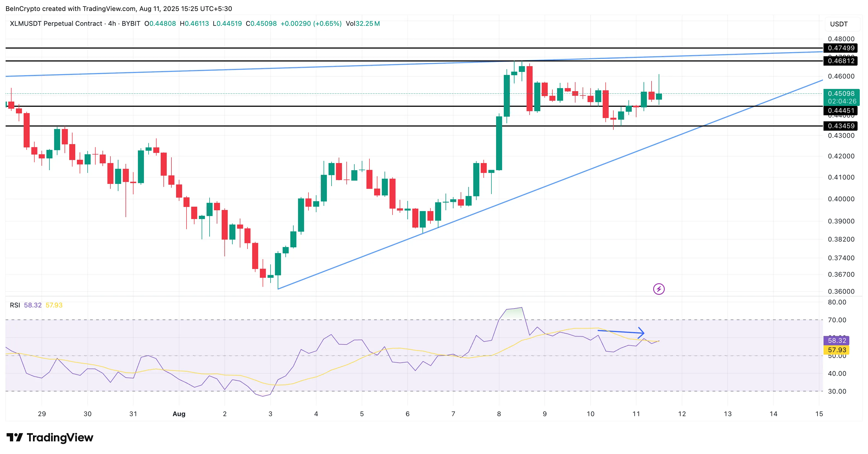Viewport: 868px width, 454px height.
Task: Click the Vol 32.25M volume readout
Action: [x=363, y=24]
